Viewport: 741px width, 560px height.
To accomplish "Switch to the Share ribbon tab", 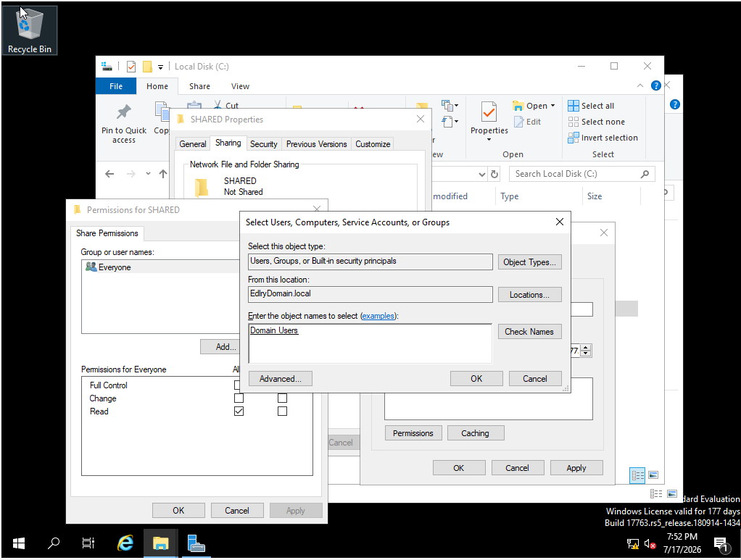I will click(x=199, y=86).
